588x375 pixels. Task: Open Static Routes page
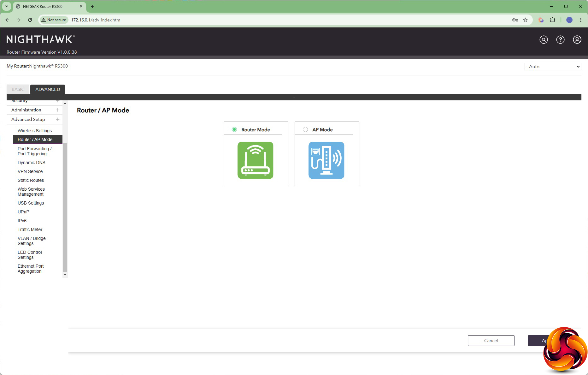(x=31, y=180)
